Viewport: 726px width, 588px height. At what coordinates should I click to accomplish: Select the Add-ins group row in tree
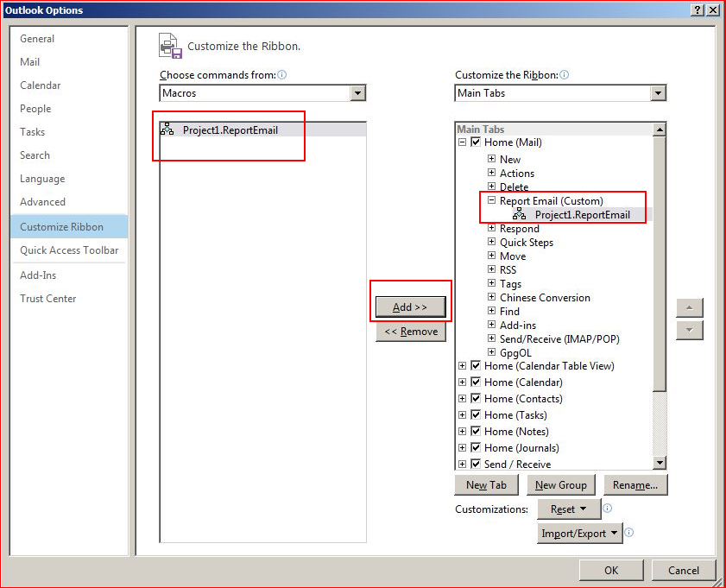518,325
